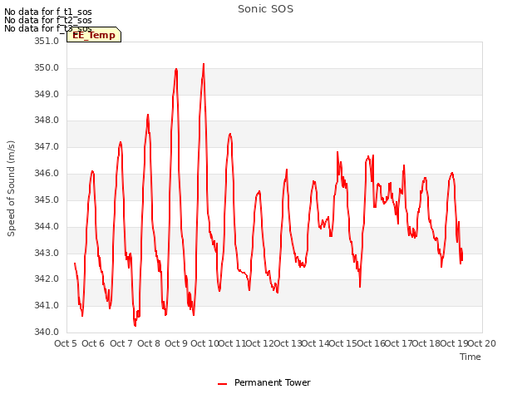Screen dimensions: 532x399
Task: Click the 341.0 y-axis tick label
Action: 47,305
